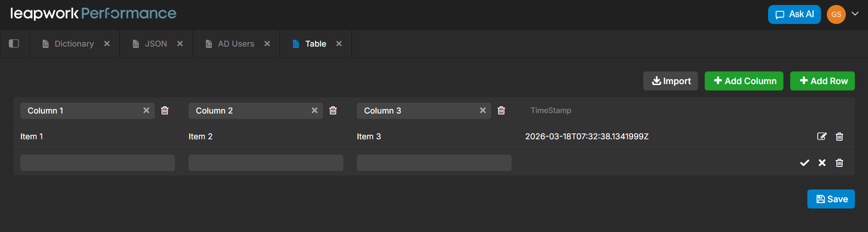Viewport: 868px width, 232px height.
Task: Clear the Column 1 header name
Action: pyautogui.click(x=146, y=110)
